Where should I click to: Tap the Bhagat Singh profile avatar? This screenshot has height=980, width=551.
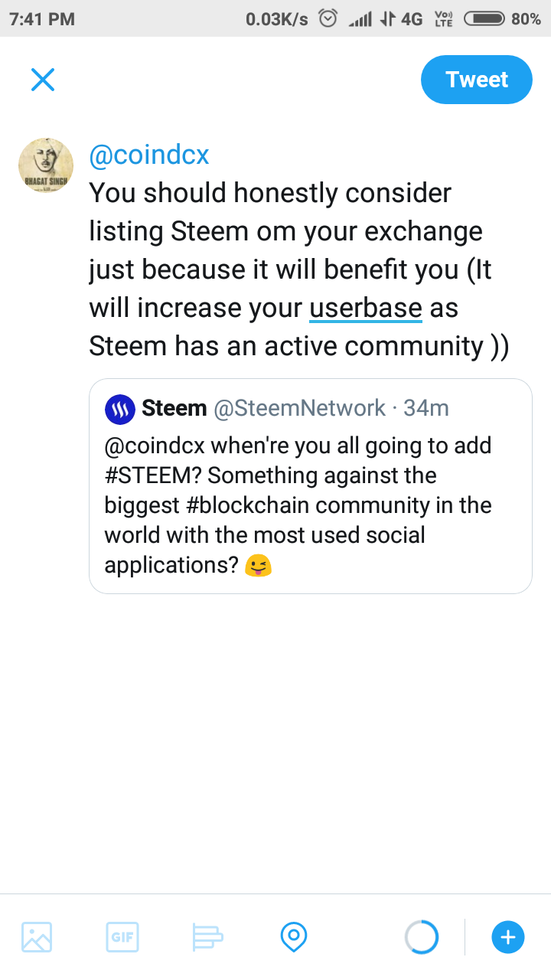point(46,165)
